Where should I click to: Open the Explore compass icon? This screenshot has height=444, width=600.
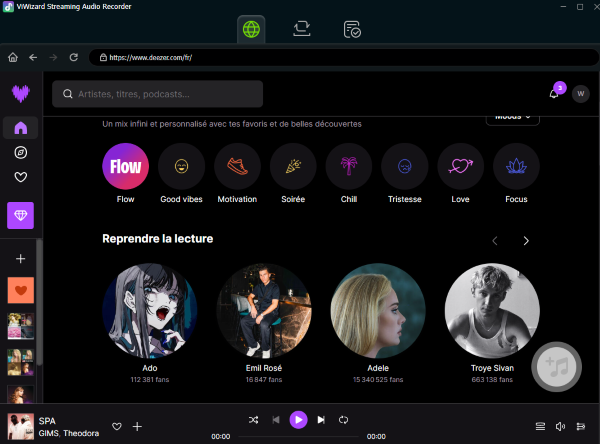21,152
